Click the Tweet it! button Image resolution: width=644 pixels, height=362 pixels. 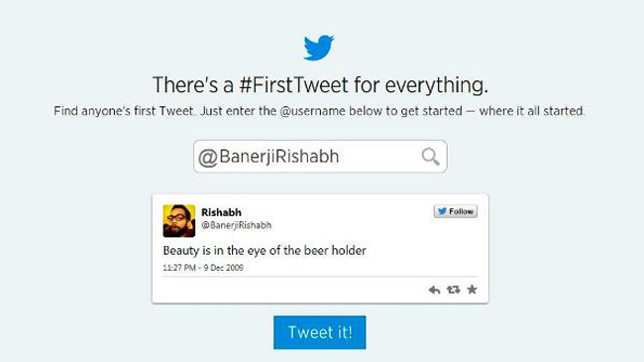[x=320, y=332]
